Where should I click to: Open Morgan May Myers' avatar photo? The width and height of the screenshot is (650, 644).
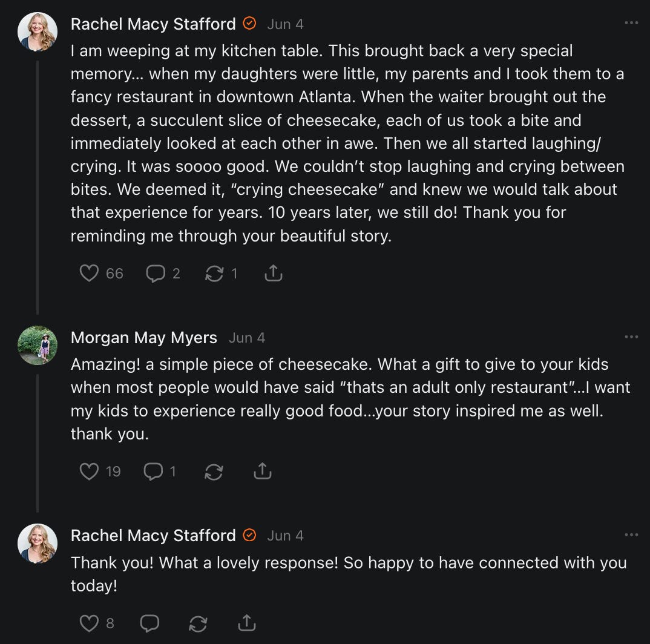pyautogui.click(x=38, y=346)
